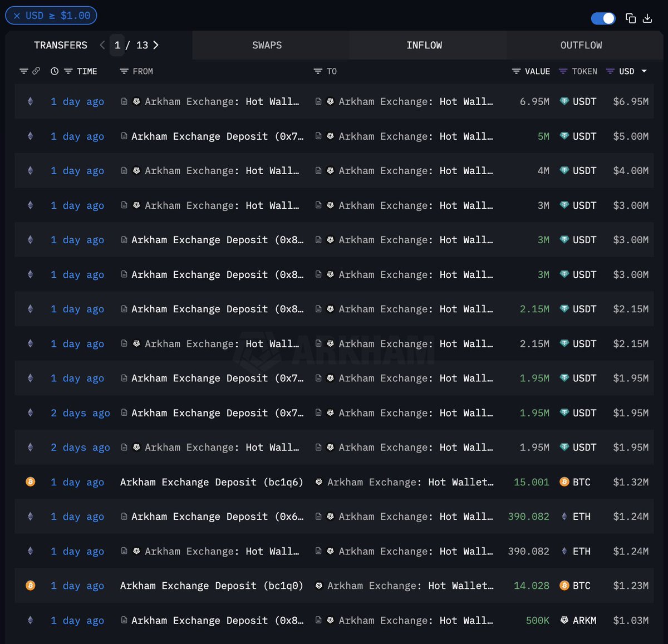This screenshot has height=644, width=668.
Task: Click the sort arrow next to USD
Action: [644, 71]
